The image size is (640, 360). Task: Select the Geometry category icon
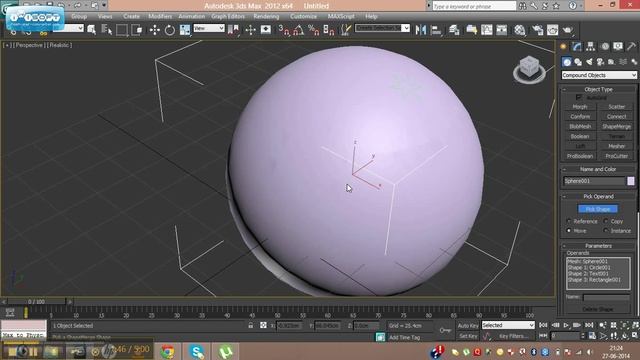pos(567,62)
